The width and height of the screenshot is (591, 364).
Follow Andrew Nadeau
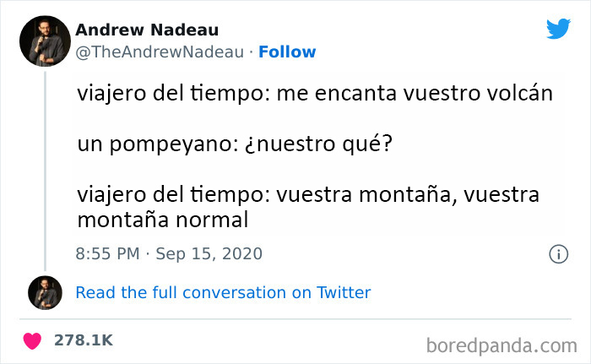click(287, 52)
